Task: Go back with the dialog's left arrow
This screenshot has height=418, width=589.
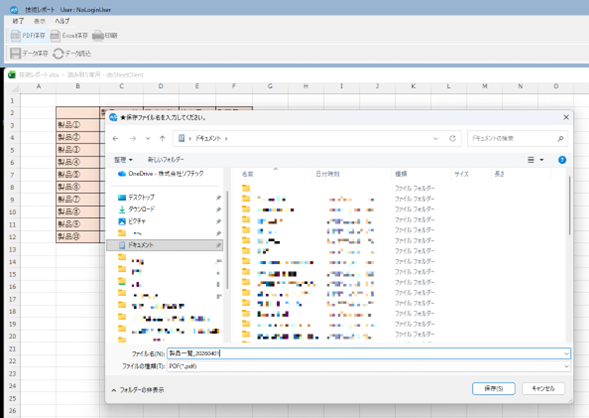Action: pos(116,139)
